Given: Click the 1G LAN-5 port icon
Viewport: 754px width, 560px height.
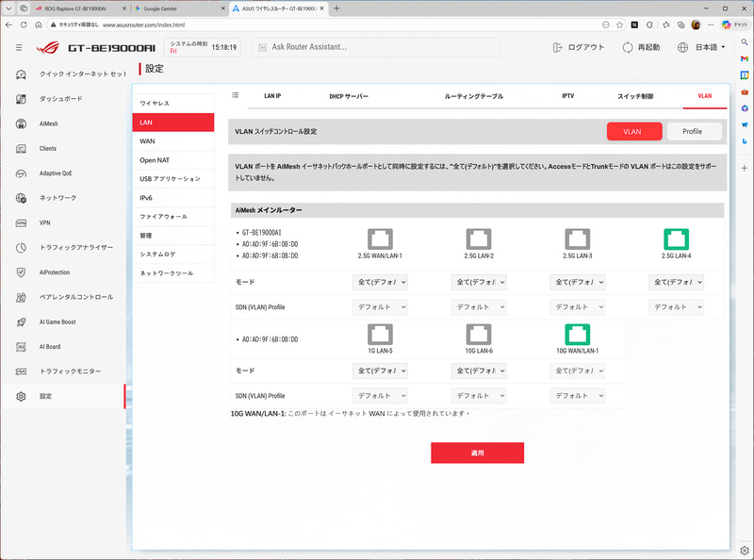Looking at the screenshot, I should 380,335.
